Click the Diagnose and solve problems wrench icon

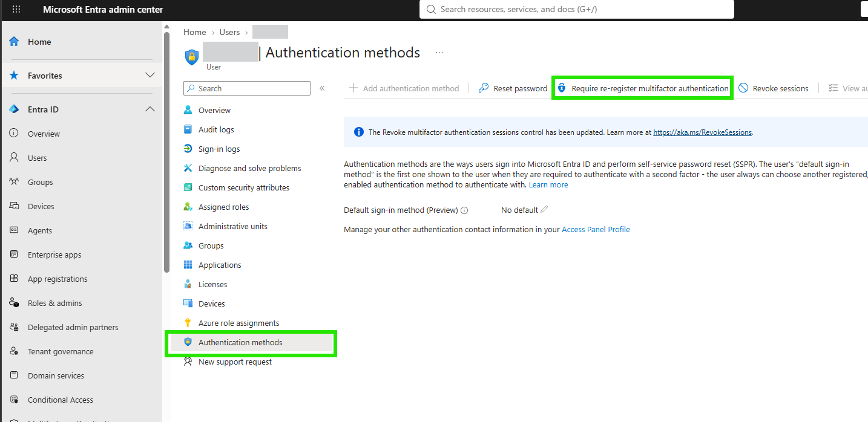(x=188, y=168)
